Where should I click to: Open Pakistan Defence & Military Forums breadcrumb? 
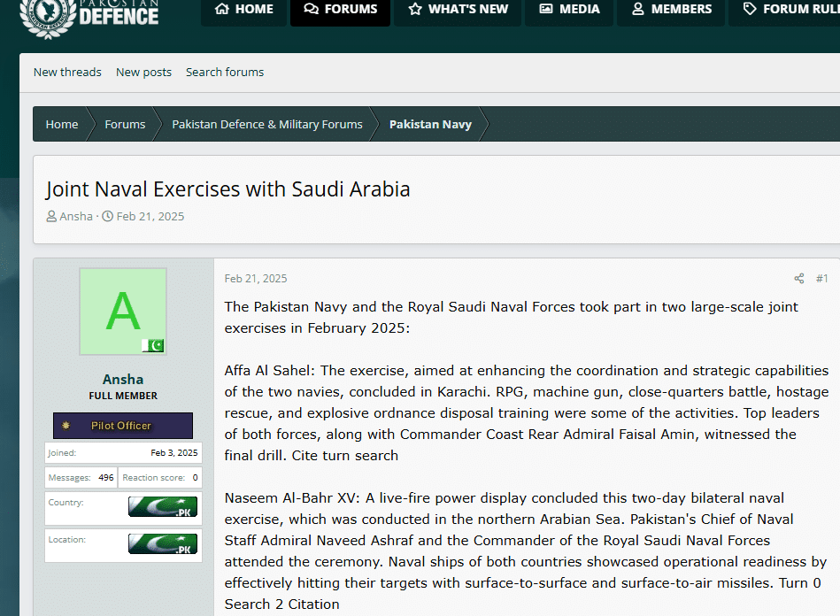(x=267, y=124)
